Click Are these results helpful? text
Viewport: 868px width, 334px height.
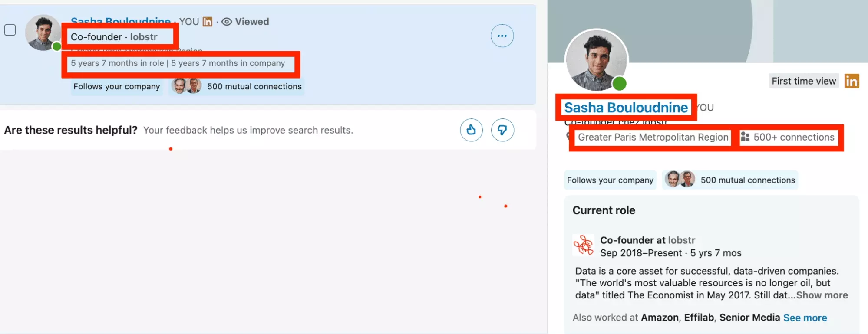tap(71, 130)
